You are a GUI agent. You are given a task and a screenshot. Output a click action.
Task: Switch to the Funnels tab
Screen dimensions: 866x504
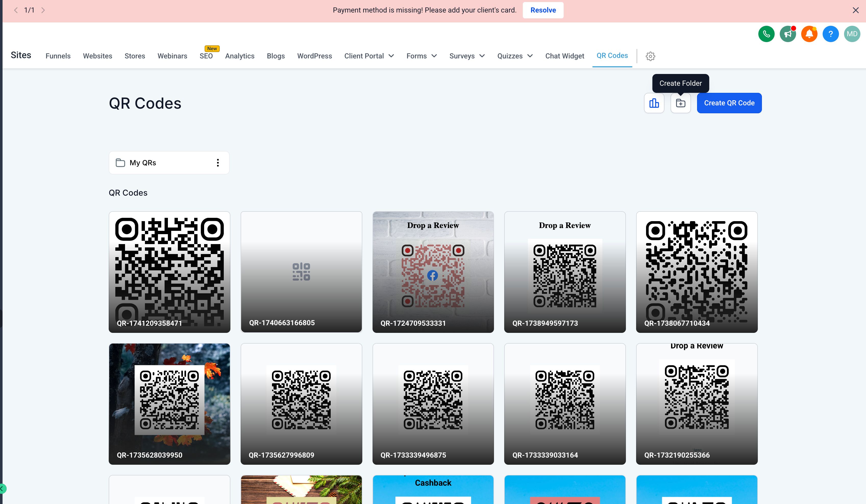coord(58,56)
